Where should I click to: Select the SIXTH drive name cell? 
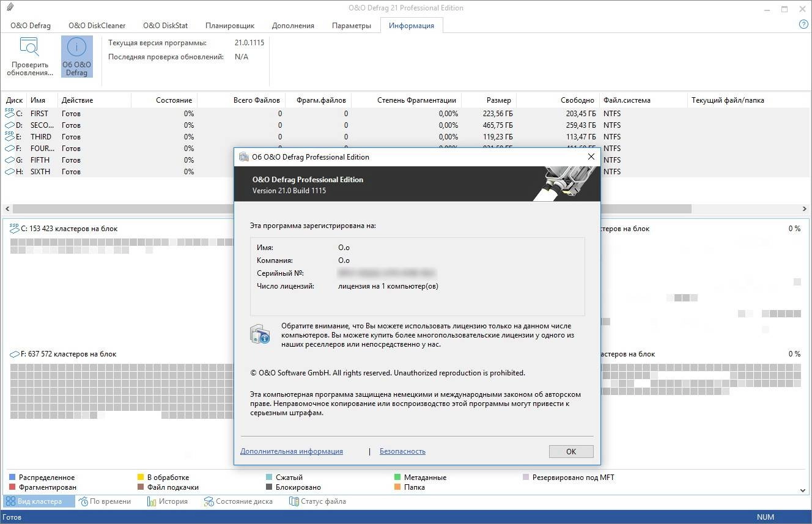click(40, 172)
